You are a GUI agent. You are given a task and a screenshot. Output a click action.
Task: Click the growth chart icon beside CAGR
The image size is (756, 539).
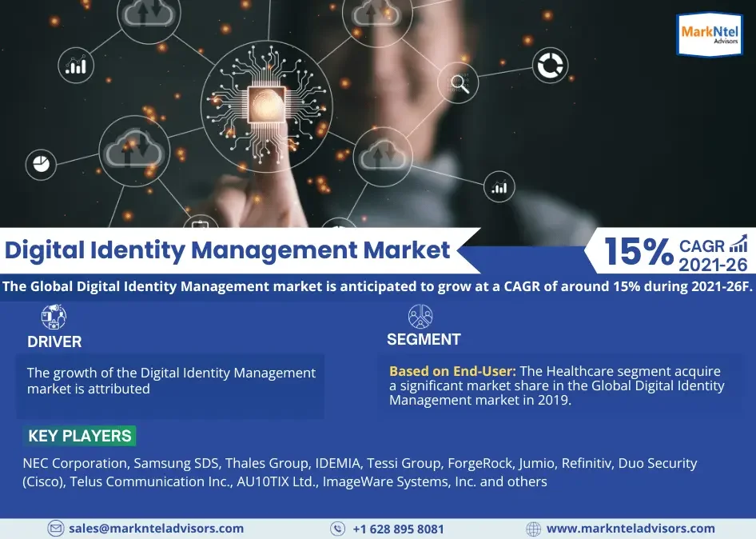click(739, 244)
